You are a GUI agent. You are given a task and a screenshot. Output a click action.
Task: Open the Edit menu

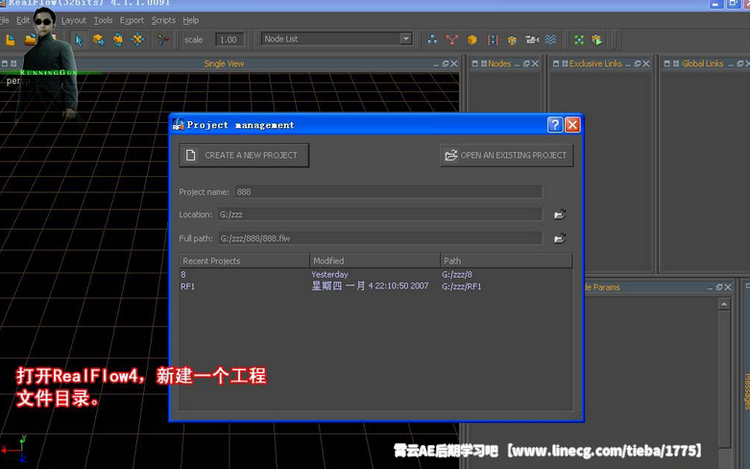coord(22,20)
